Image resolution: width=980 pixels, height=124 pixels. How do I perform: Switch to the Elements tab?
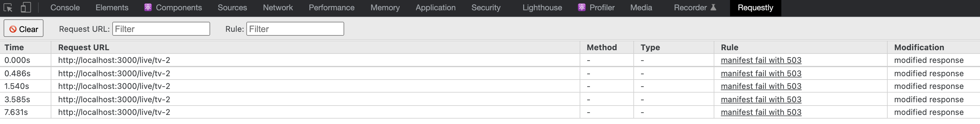[x=112, y=8]
